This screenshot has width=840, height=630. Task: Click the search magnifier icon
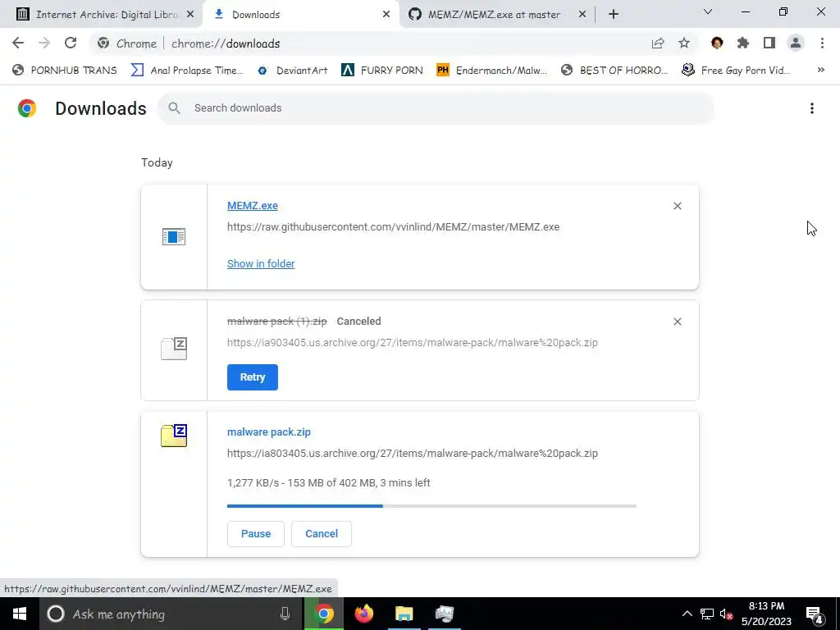[174, 108]
